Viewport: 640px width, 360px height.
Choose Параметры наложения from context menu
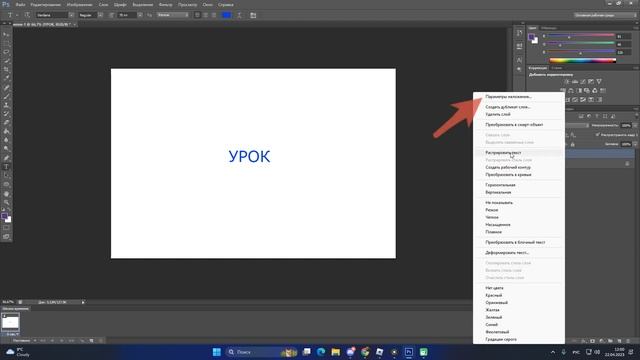tap(509, 97)
